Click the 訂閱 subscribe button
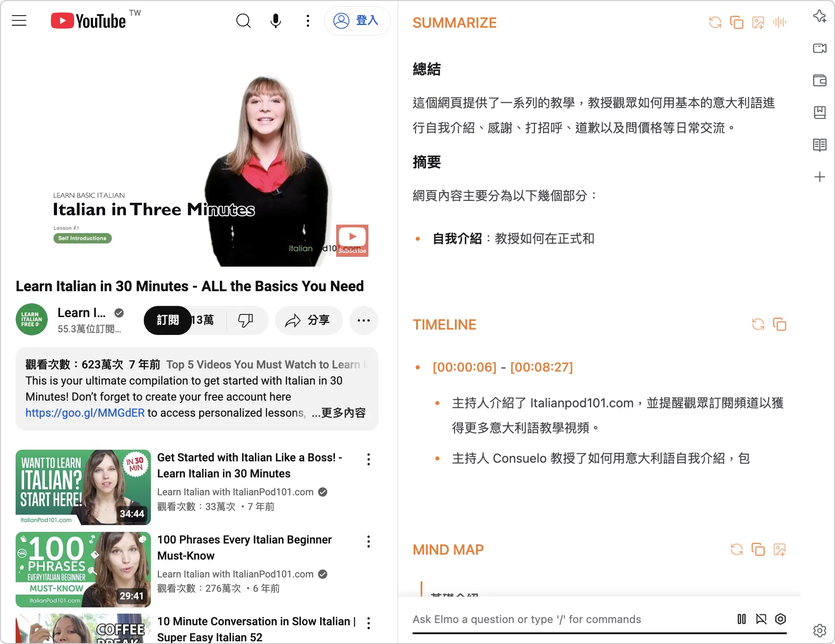 click(x=168, y=320)
